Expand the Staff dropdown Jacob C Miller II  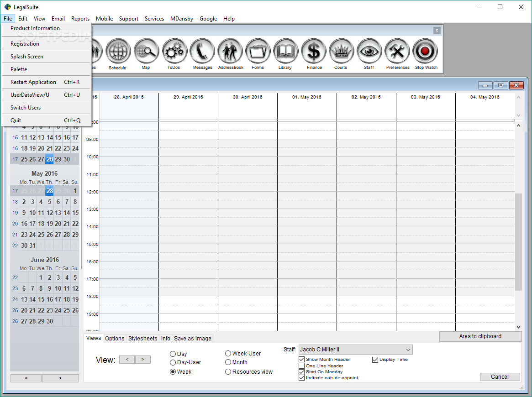tap(356, 350)
